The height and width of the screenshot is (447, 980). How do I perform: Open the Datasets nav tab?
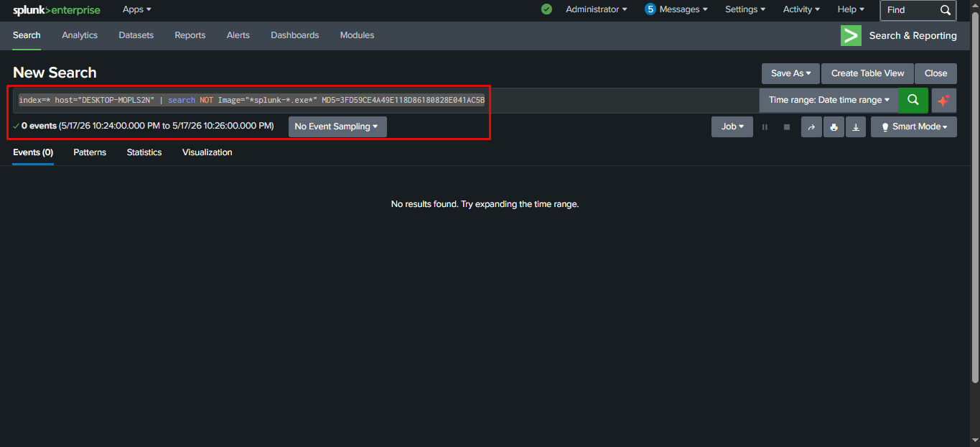[x=136, y=35]
